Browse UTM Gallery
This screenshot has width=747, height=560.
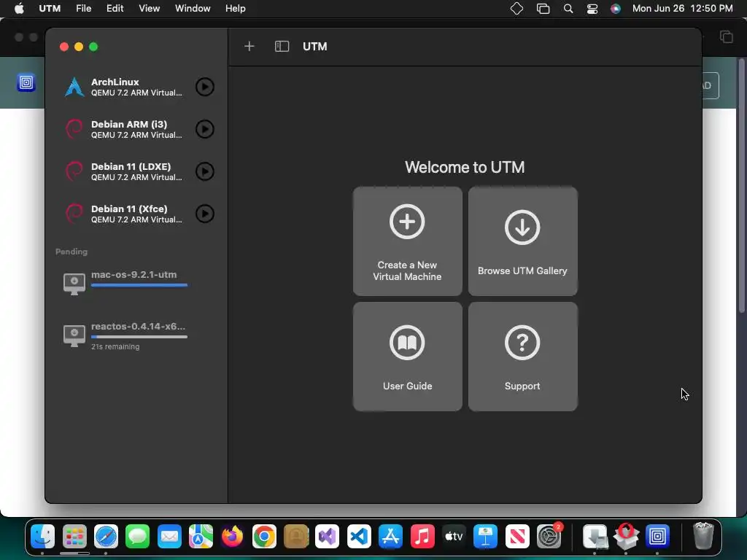(522, 241)
